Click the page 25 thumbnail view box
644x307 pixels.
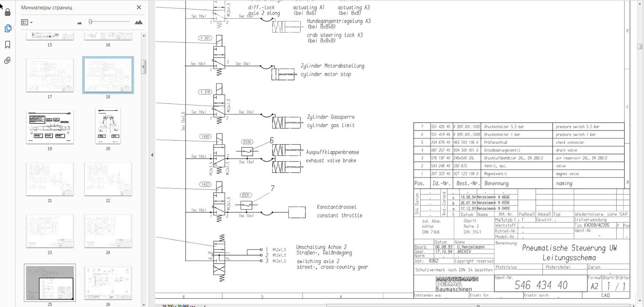[x=56, y=288]
